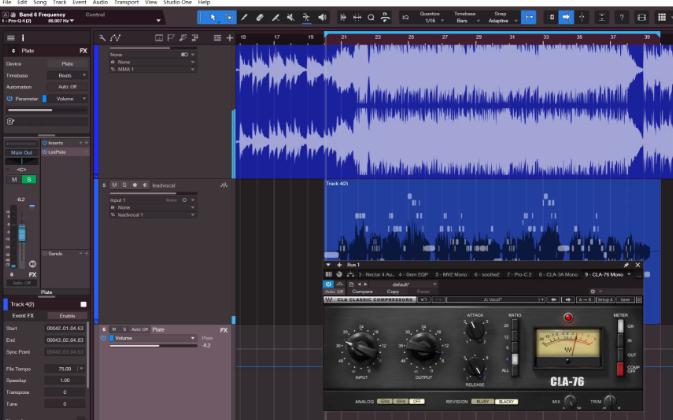Image resolution: width=673 pixels, height=420 pixels.
Task: Open the Studio One menu
Action: tap(177, 3)
